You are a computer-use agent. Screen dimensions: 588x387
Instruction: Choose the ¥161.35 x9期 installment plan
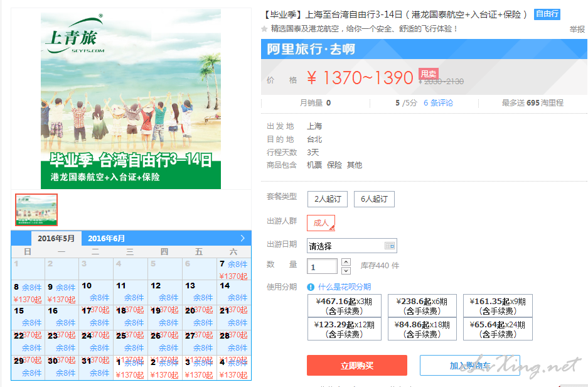498,306
